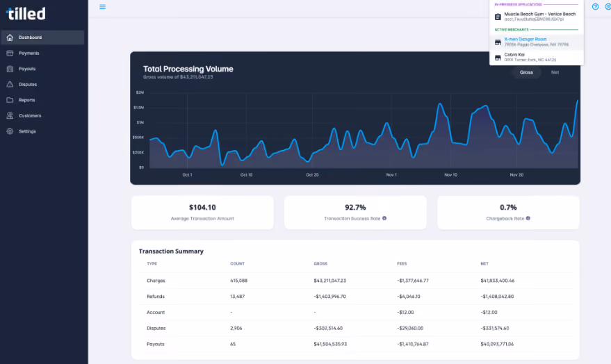Switch chart to Gross volume
Screen dimensions: 611x364
[526, 72]
